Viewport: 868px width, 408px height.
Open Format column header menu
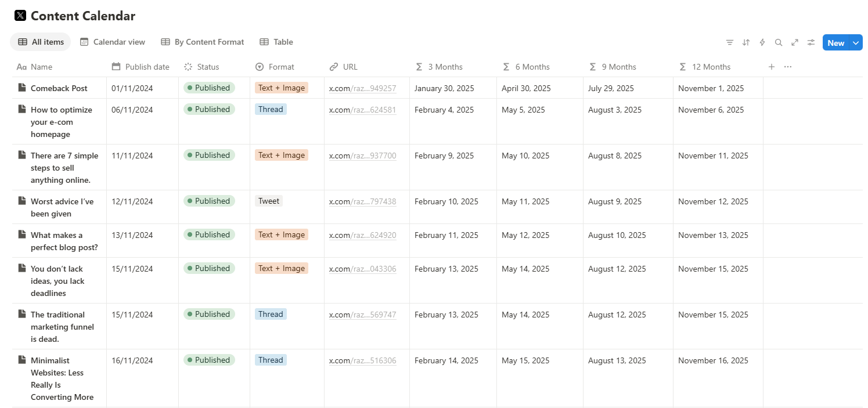[282, 67]
